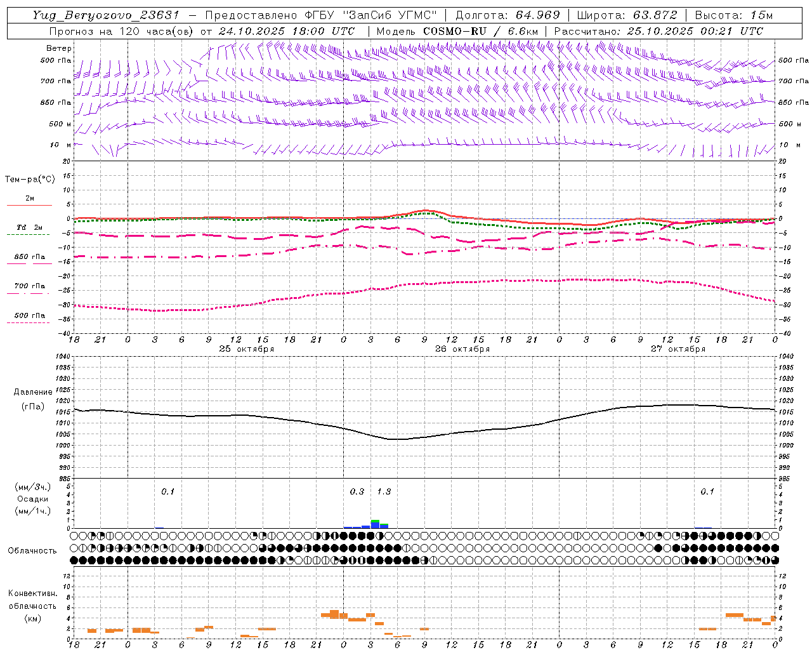812x650 pixels.
Task: Click the station title Yug_Beryozovo_23631
Action: (106, 15)
